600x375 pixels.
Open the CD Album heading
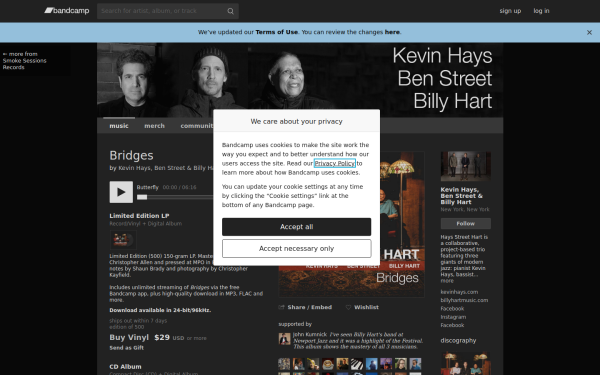[126, 367]
